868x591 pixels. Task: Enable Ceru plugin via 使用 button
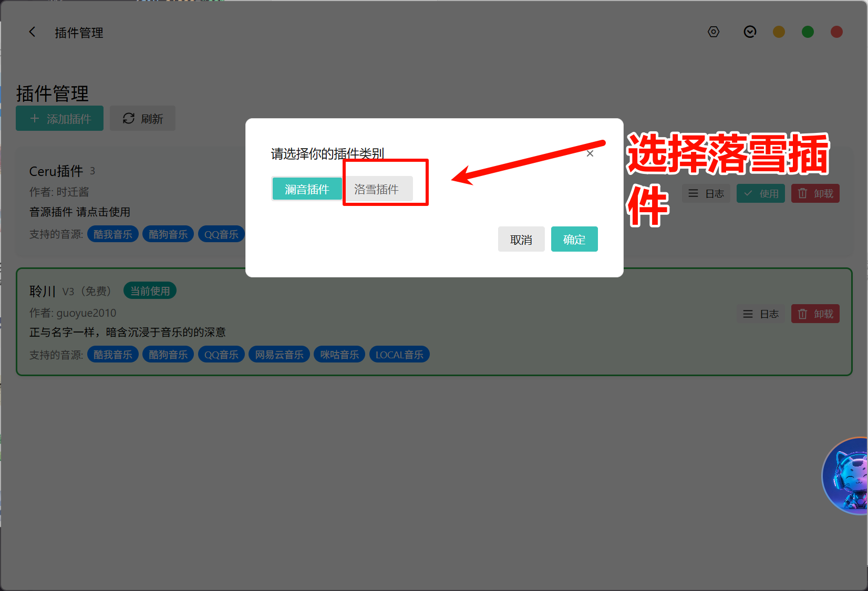pos(761,194)
